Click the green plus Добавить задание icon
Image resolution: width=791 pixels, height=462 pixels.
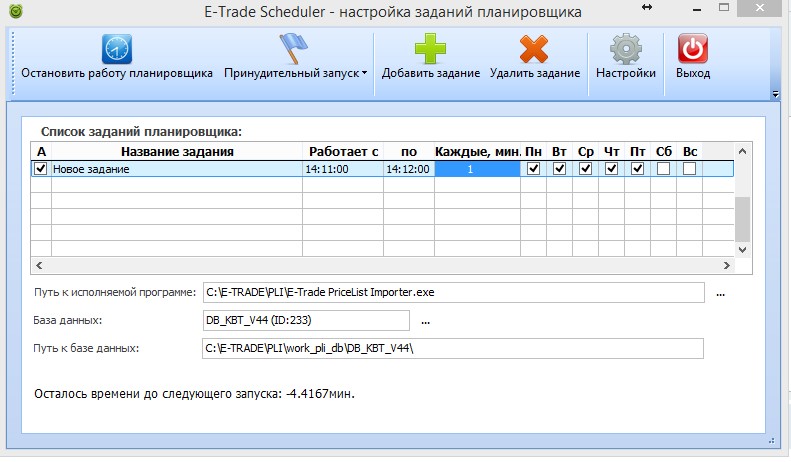pyautogui.click(x=430, y=48)
